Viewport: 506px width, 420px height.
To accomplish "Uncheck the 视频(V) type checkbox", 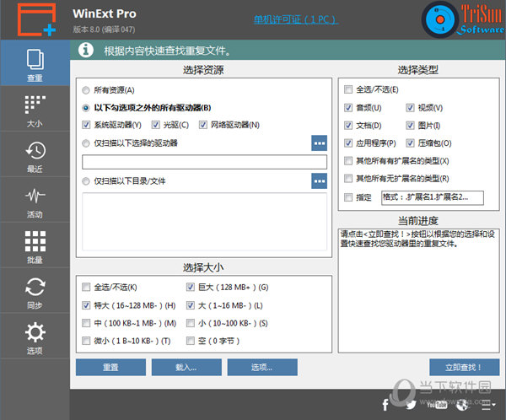I will 410,107.
